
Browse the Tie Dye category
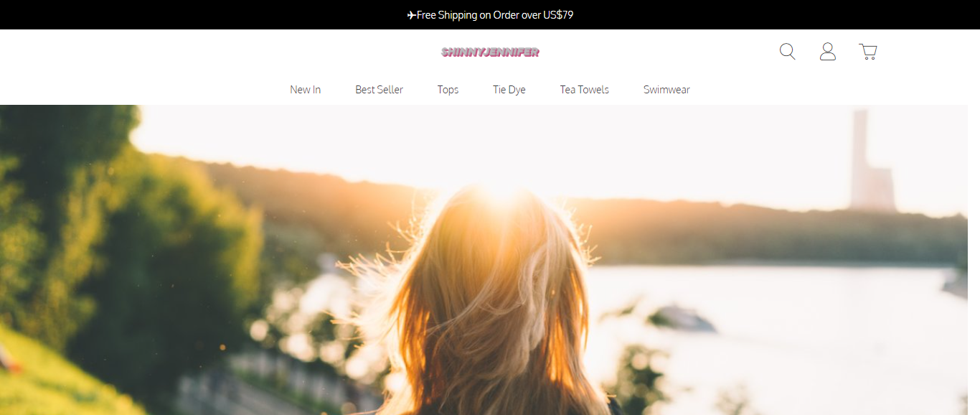[509, 90]
